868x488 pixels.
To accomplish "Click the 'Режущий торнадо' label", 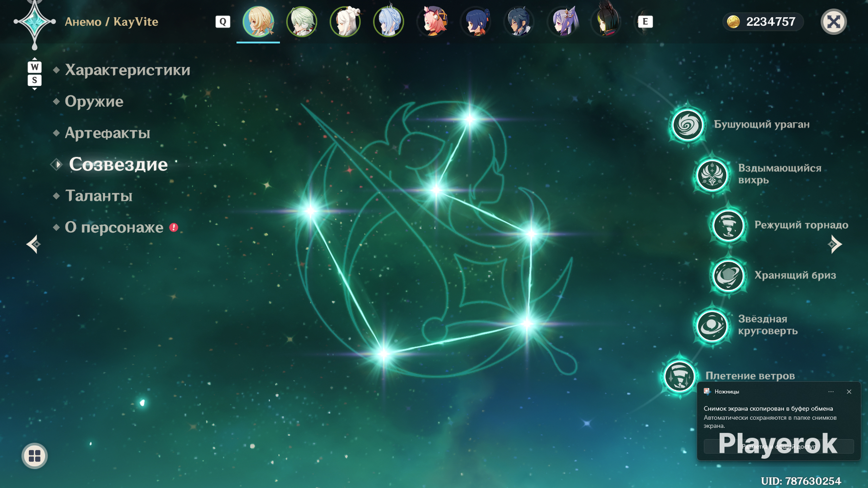I will [801, 225].
